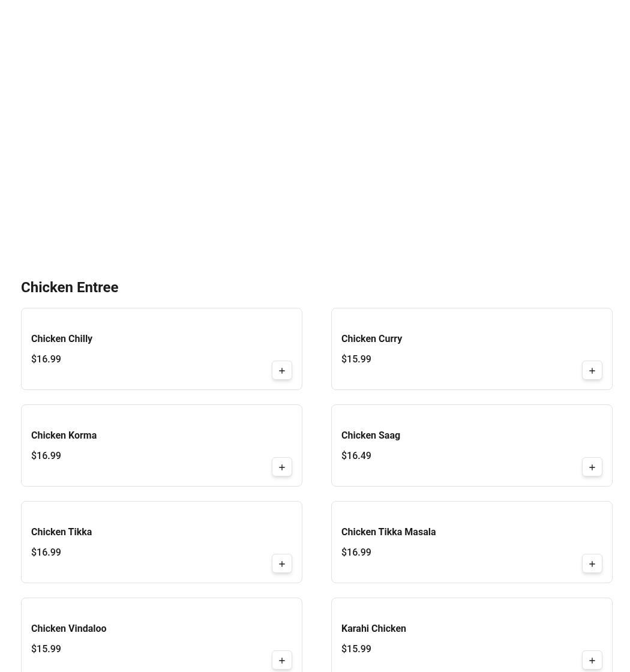Click the $15.99 price under Chicken Curry
This screenshot has width=630, height=672.
click(356, 359)
